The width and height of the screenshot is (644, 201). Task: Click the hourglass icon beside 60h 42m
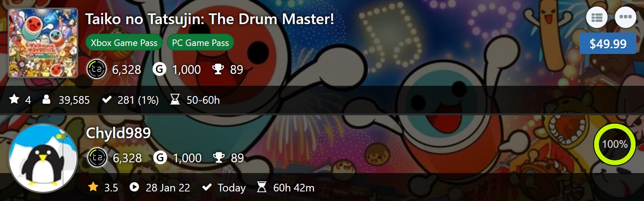pyautogui.click(x=261, y=187)
